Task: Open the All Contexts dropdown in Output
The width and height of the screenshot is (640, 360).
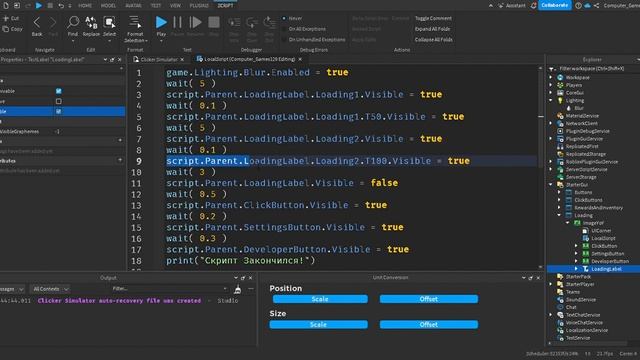Action: tap(50, 289)
